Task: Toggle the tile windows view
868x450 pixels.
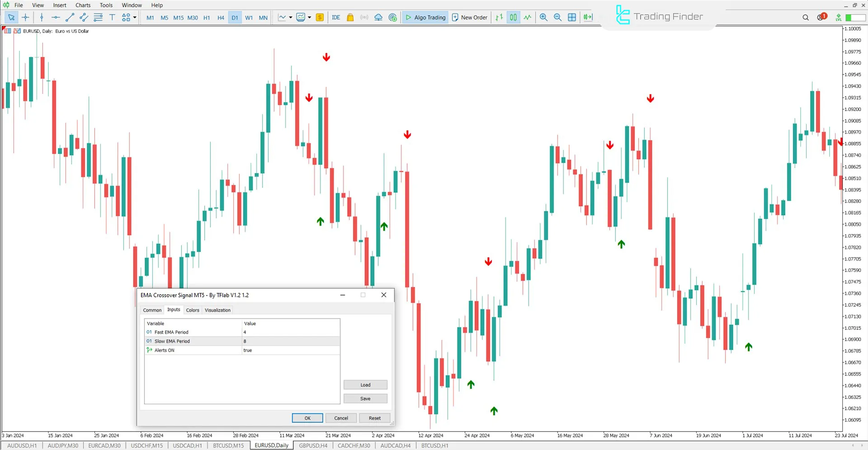Action: pos(572,17)
